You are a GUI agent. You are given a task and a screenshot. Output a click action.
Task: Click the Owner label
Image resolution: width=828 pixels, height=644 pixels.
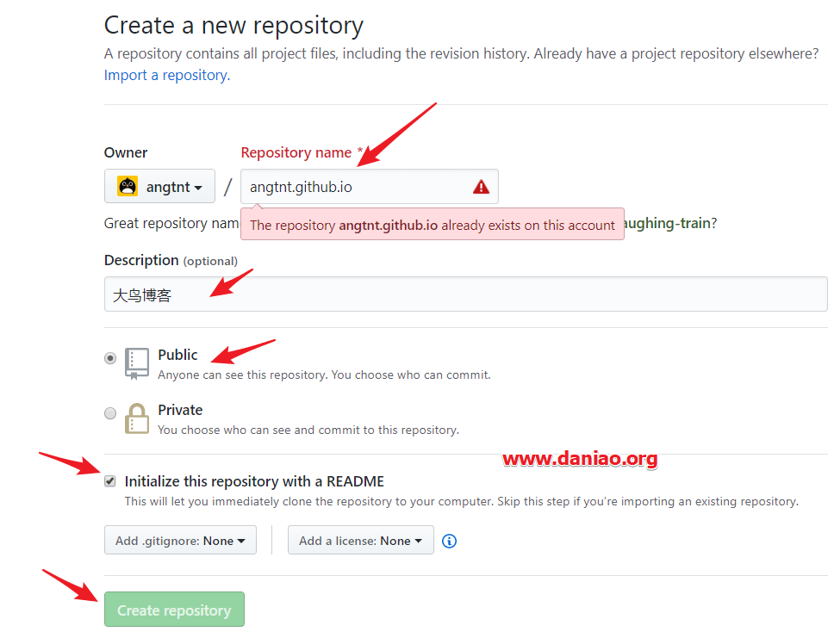pyautogui.click(x=126, y=152)
